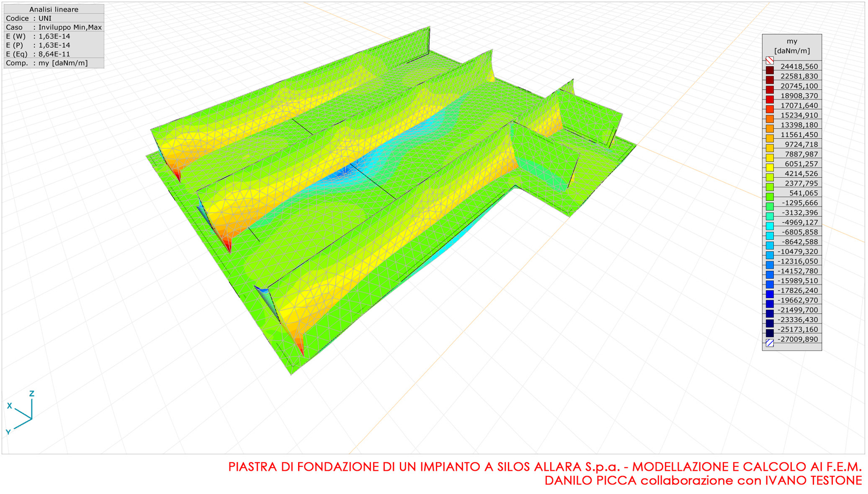Click legend value -4969,127

800,223
